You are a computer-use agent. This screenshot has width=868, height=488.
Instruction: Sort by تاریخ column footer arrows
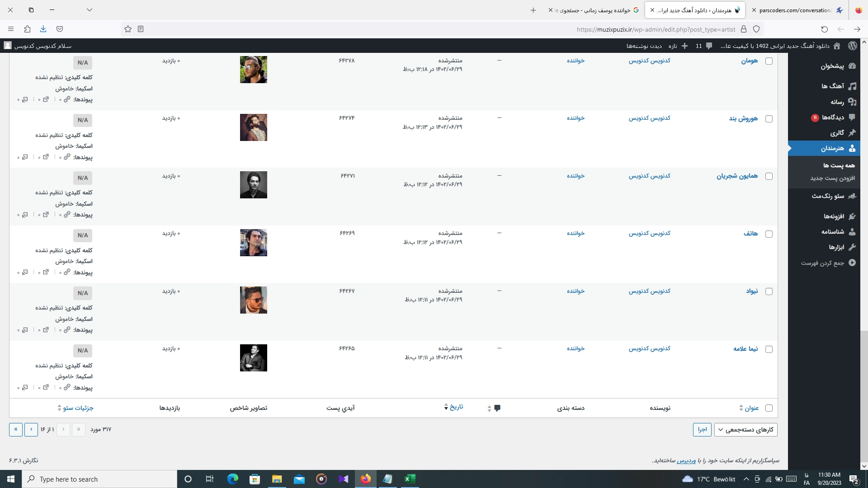446,407
